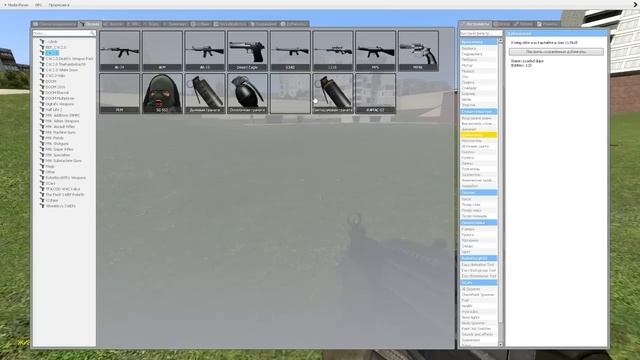Select the Easy Bonemerge Tool

pyautogui.click(x=478, y=276)
